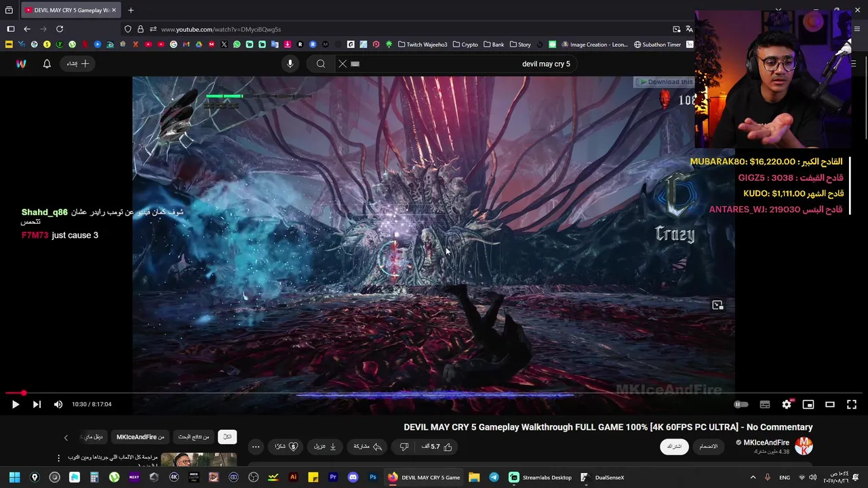Image resolution: width=868 pixels, height=488 pixels.
Task: Open Photoshop from the taskbar
Action: tap(372, 477)
